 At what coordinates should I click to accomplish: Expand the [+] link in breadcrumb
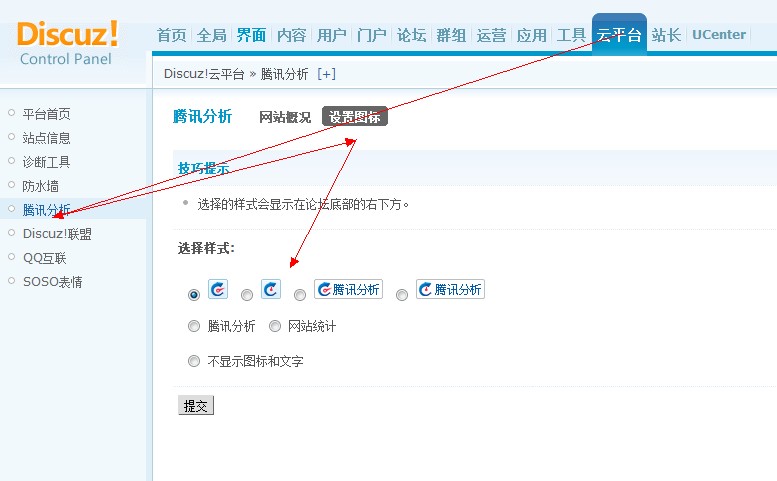click(x=327, y=74)
